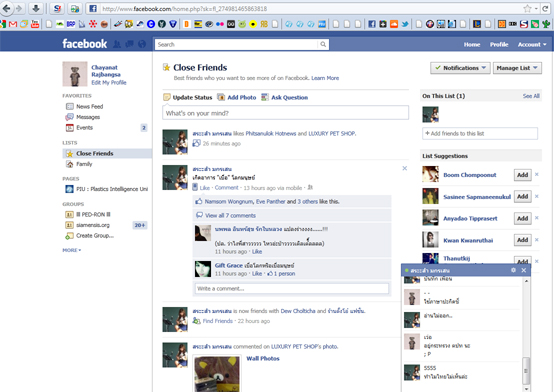This screenshot has height=392, width=554.
Task: Select Update Status tab
Action: 188,97
